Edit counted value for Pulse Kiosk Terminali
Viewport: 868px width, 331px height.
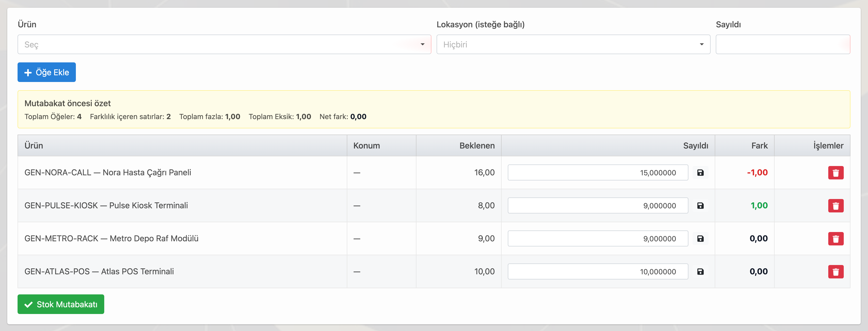click(x=598, y=206)
